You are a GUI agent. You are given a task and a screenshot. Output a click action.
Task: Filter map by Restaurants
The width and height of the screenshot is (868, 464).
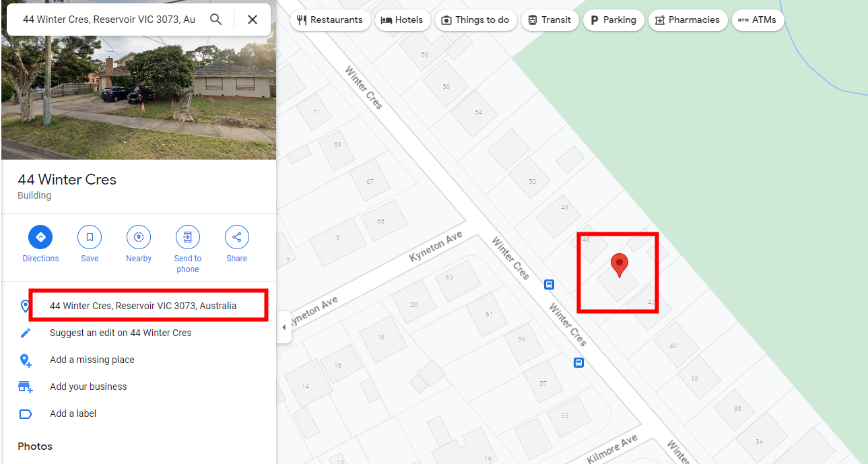tap(330, 20)
